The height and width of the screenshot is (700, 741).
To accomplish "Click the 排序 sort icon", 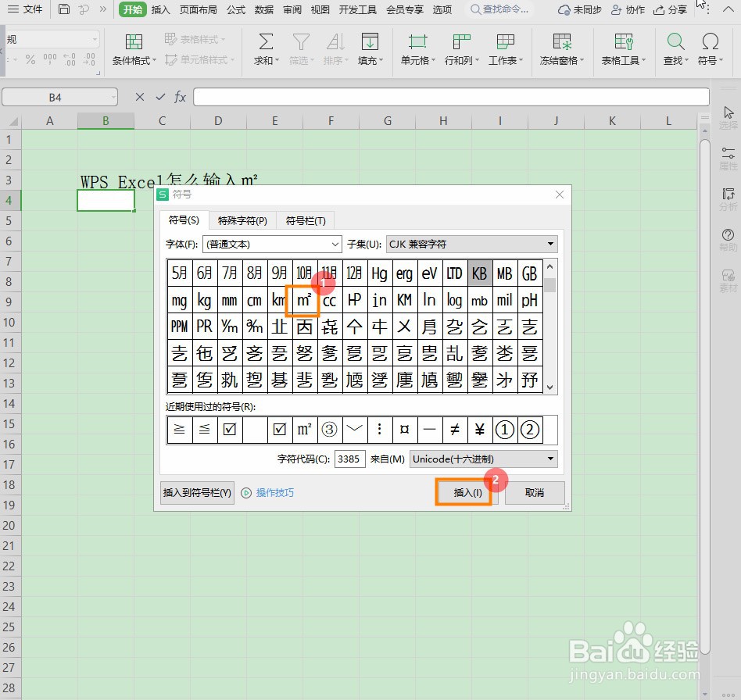I will [x=335, y=41].
